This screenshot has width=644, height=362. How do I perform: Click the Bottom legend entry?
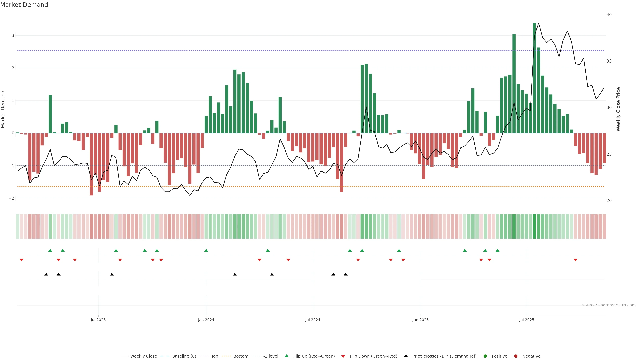[240, 356]
